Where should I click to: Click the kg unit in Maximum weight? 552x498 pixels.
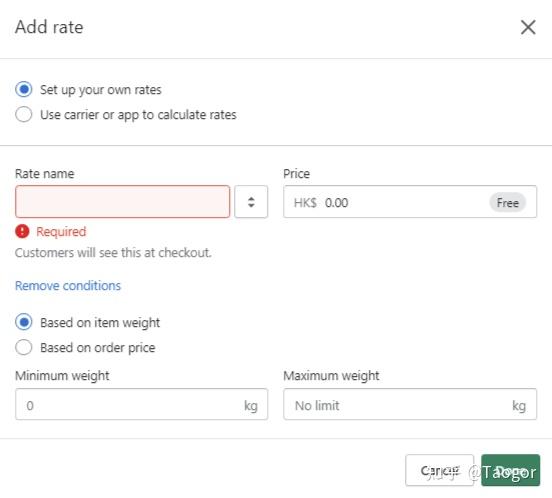[519, 405]
